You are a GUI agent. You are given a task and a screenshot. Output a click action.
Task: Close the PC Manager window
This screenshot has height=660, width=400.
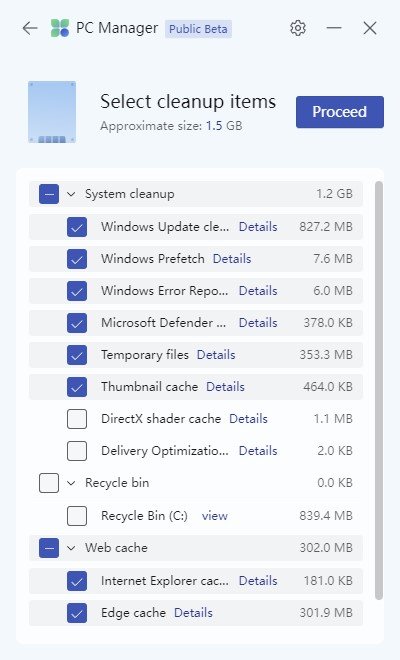click(370, 28)
